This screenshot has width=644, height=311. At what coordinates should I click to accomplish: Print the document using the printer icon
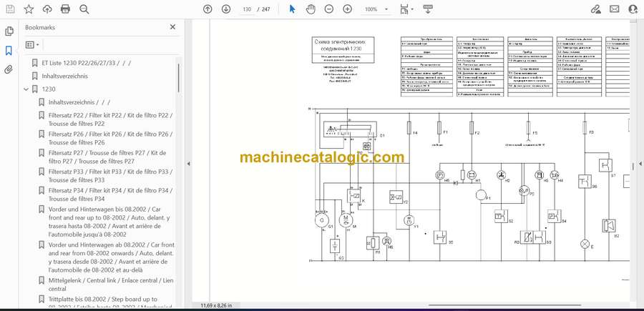tap(66, 9)
